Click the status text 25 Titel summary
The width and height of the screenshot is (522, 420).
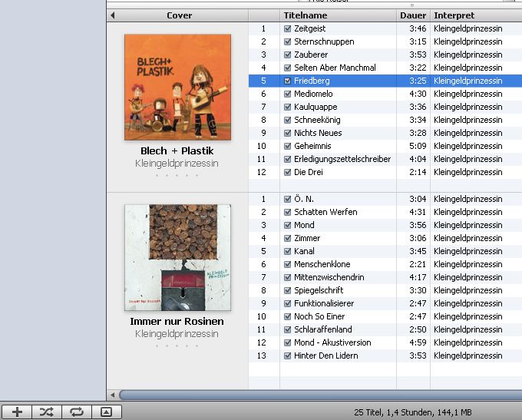point(413,412)
